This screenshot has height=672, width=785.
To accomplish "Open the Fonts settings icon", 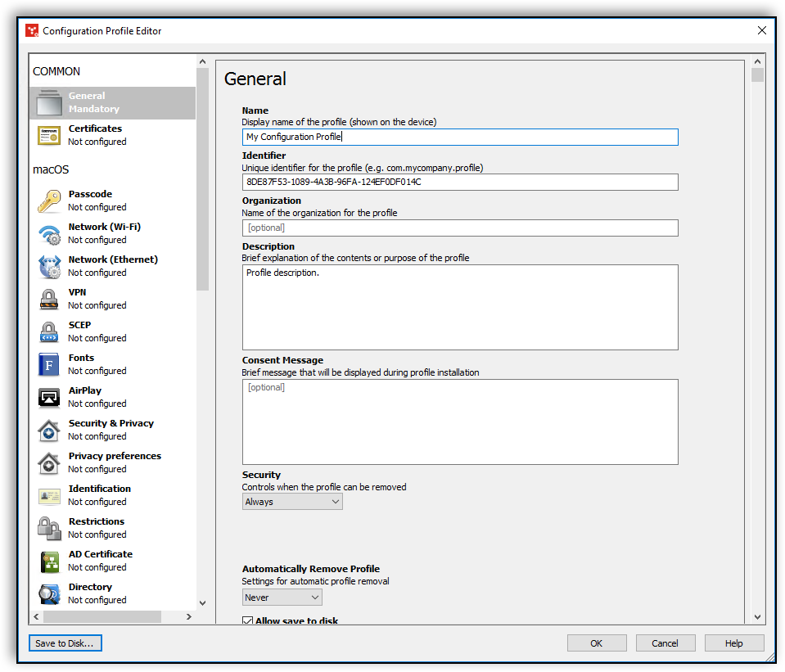I will 51,363.
